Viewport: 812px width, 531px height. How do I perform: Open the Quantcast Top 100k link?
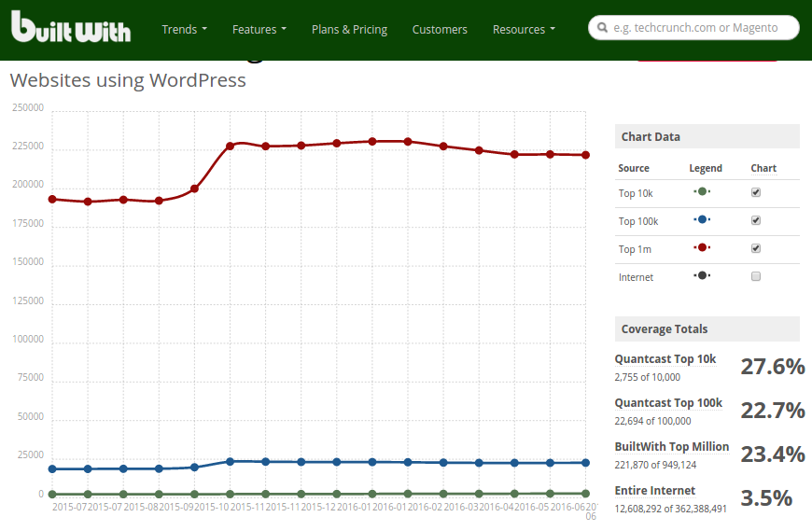(668, 403)
